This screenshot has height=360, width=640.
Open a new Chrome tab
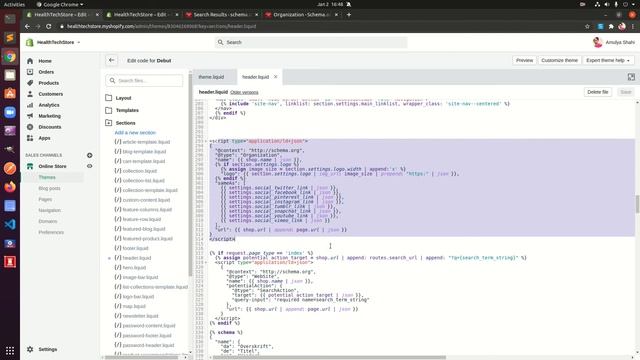[349, 14]
